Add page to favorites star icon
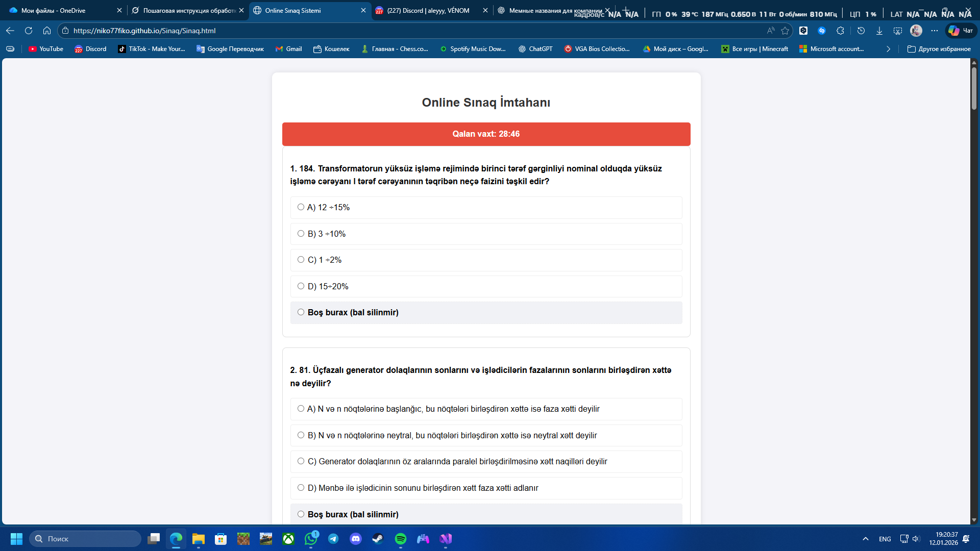Image resolution: width=980 pixels, height=551 pixels. pyautogui.click(x=785, y=31)
